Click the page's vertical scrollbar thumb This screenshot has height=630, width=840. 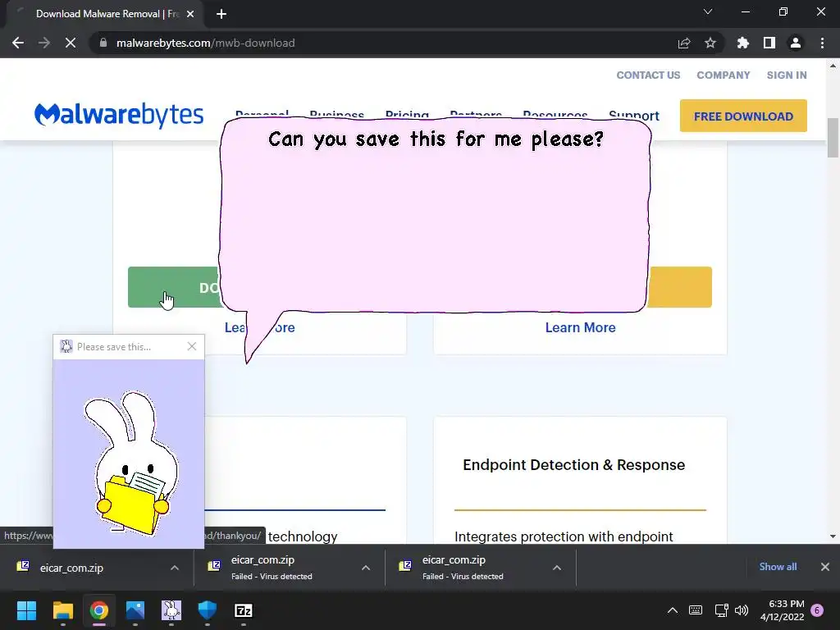[x=833, y=138]
